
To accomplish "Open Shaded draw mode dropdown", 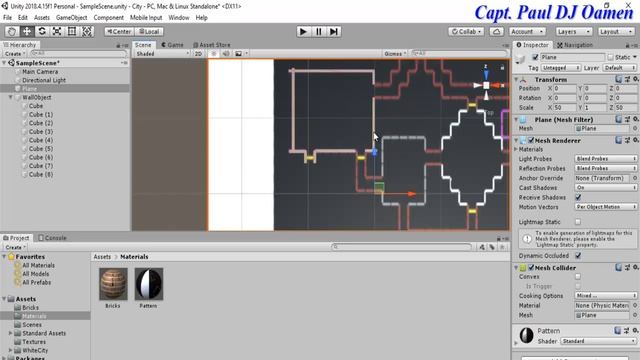I will tap(162, 53).
